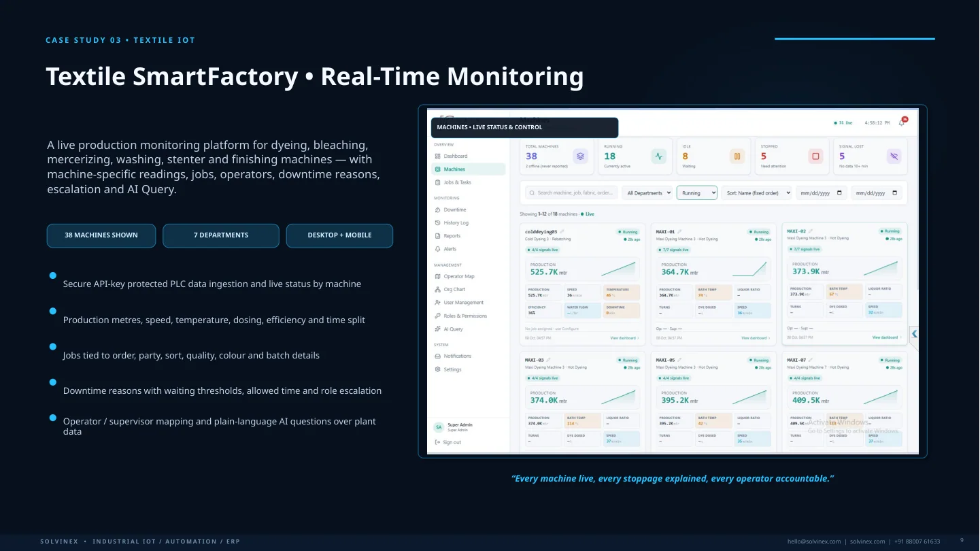Open Org Chart in the sidebar
The height and width of the screenshot is (551, 980).
click(x=469, y=290)
